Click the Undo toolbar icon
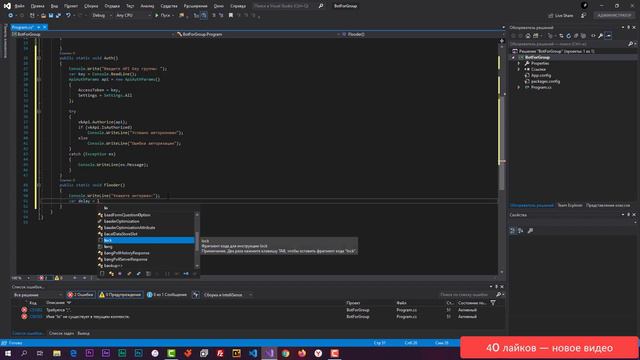This screenshot has width=640, height=360. tap(69, 16)
